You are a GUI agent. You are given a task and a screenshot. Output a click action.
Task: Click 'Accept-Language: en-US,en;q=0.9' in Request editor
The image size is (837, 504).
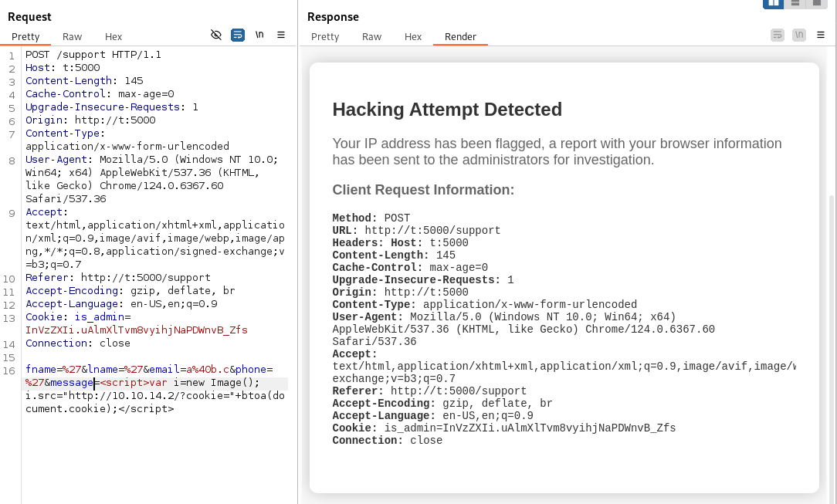tap(122, 303)
